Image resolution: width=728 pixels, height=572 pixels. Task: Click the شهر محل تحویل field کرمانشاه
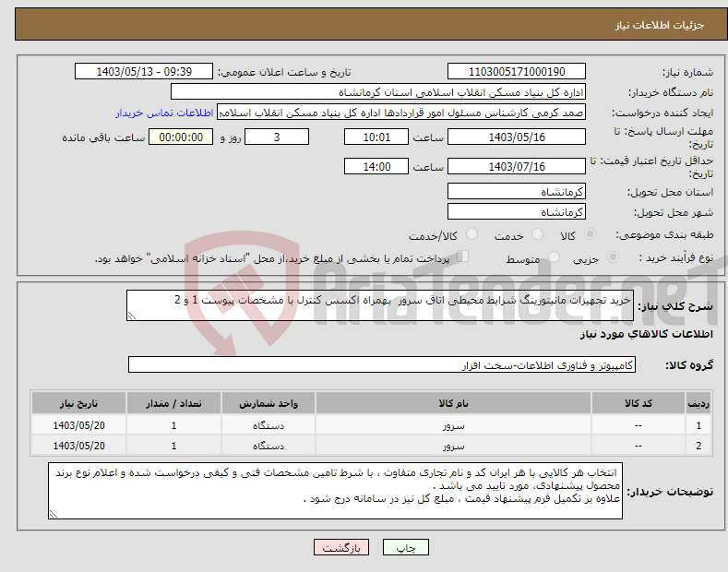point(517,211)
